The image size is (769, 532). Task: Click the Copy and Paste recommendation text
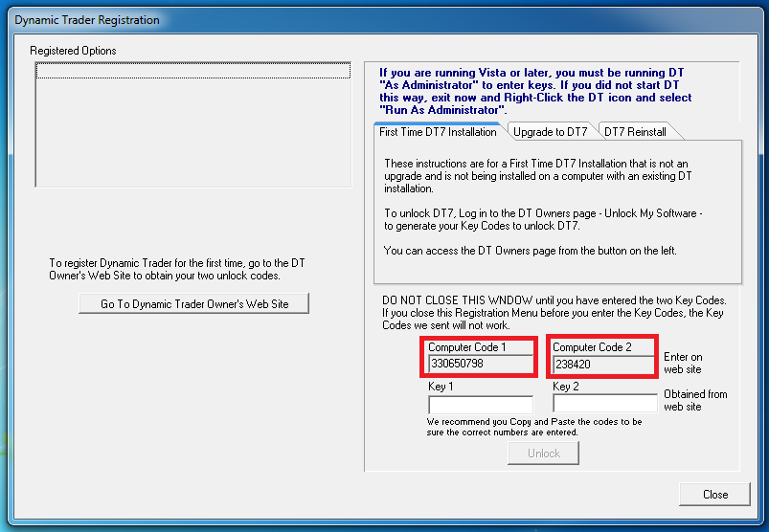534,427
